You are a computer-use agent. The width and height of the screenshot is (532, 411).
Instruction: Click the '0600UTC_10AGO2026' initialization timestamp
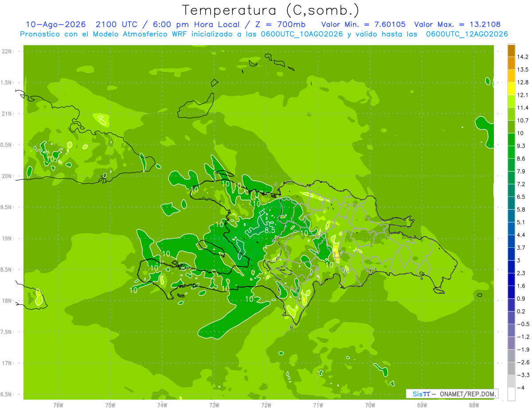pyautogui.click(x=301, y=34)
